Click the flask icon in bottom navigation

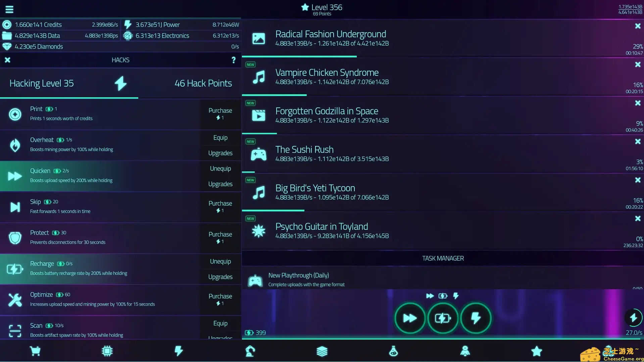click(x=393, y=351)
